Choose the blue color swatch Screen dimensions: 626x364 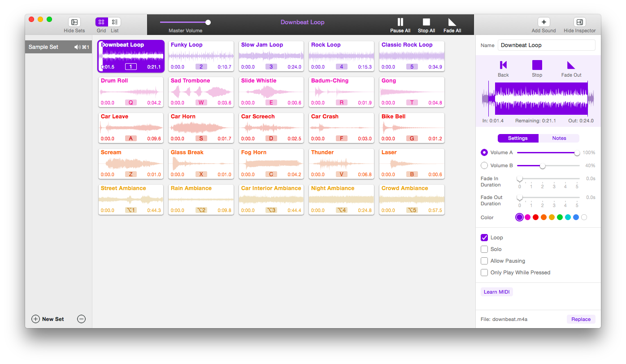[x=576, y=217]
